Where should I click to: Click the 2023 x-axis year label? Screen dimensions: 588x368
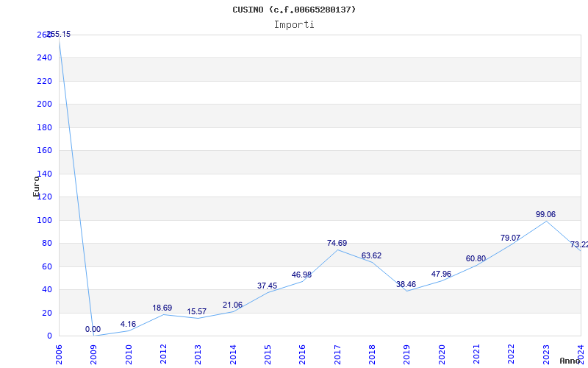[x=546, y=355]
